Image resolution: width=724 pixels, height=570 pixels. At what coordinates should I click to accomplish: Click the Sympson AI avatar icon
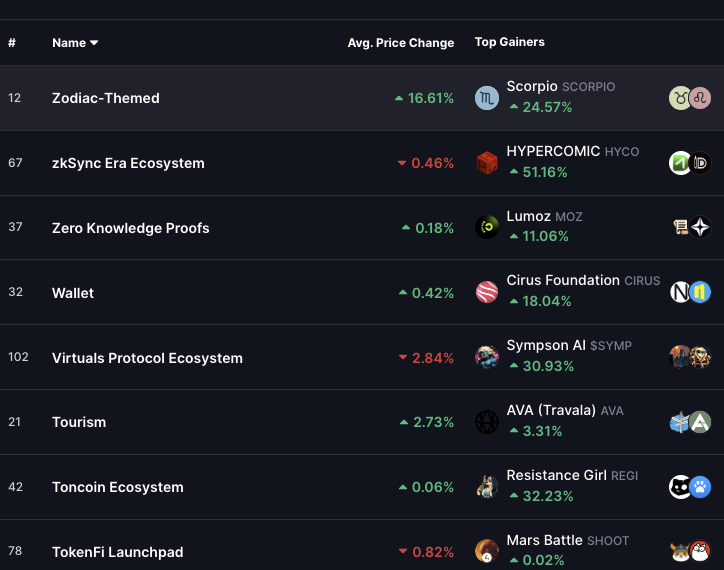click(x=487, y=357)
